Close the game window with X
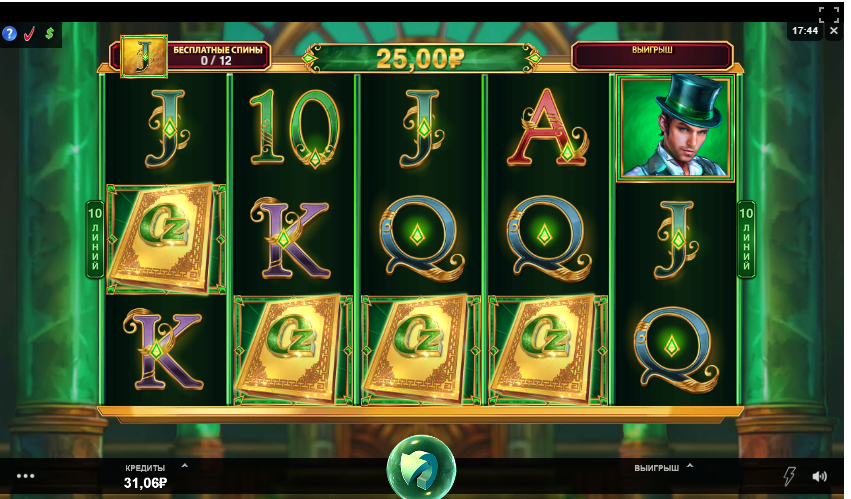The width and height of the screenshot is (851, 499). click(834, 31)
